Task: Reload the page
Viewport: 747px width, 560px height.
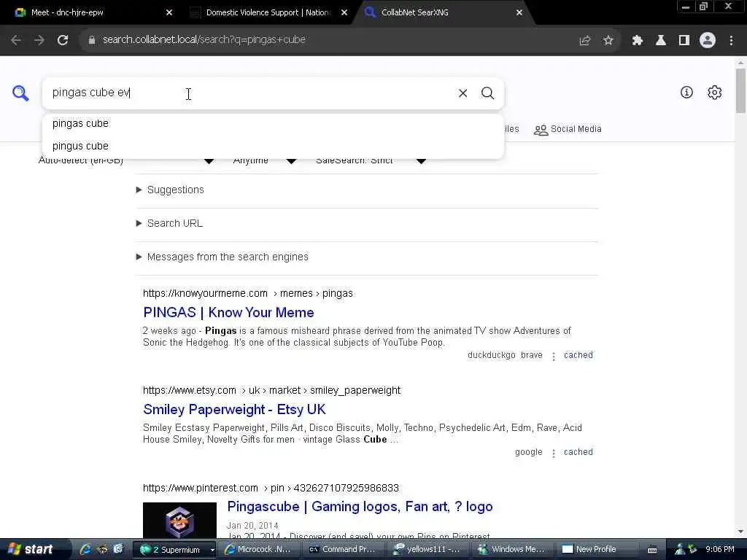Action: (63, 40)
